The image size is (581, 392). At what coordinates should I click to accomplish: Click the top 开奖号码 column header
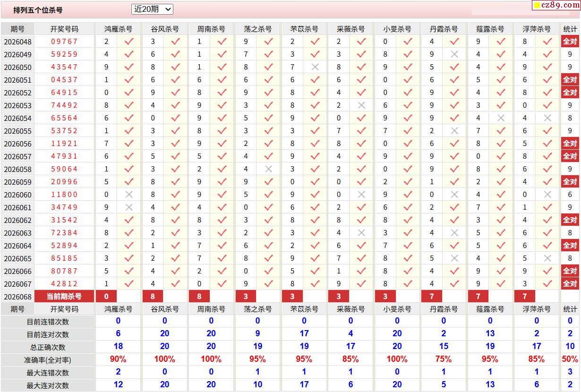coord(64,29)
